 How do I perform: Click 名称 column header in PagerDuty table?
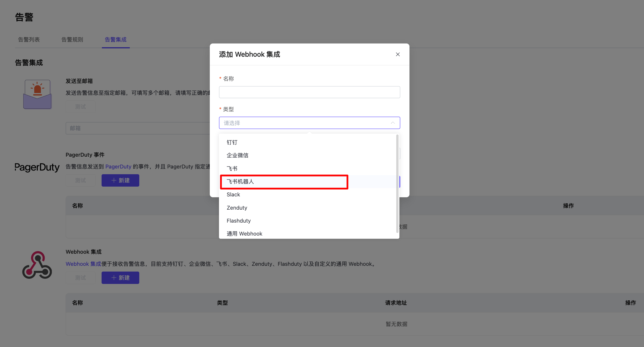point(77,206)
